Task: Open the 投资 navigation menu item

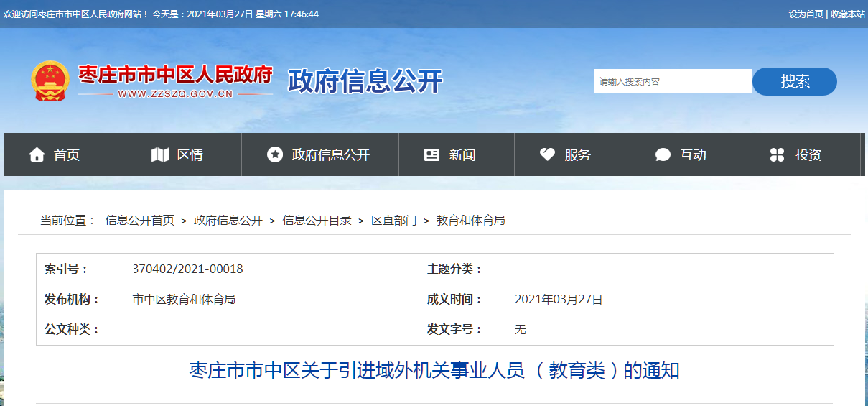Action: pyautogui.click(x=803, y=154)
